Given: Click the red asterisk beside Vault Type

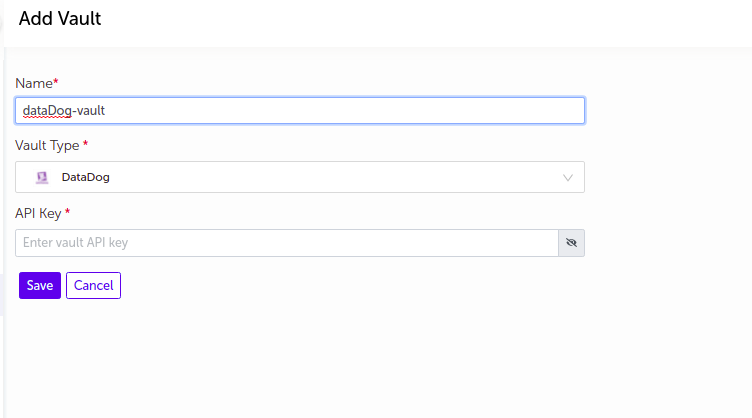Looking at the screenshot, I should (x=85, y=143).
